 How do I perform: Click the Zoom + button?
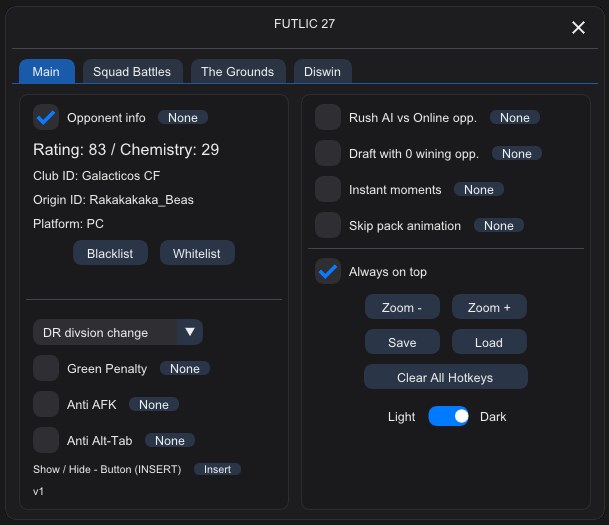tap(489, 307)
